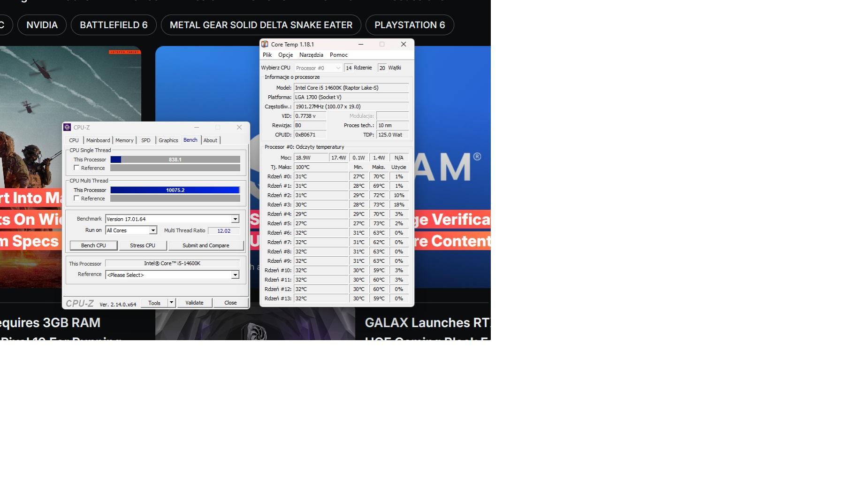The height and width of the screenshot is (504, 846).
Task: Open the article thumbnail with helicopters and soldiers
Action: (70, 167)
